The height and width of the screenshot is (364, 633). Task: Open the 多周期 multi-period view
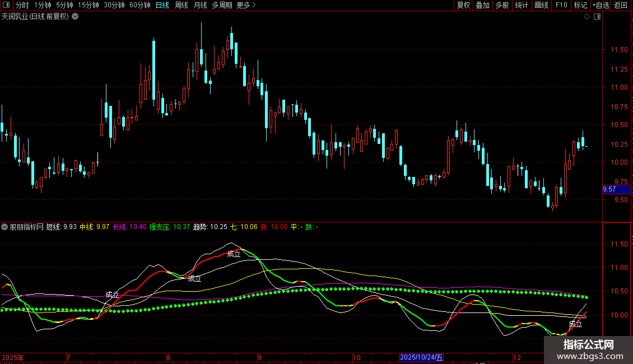[x=222, y=5]
